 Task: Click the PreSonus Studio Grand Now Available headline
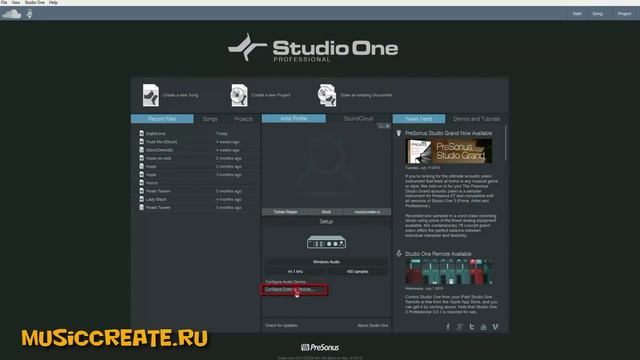(x=449, y=133)
